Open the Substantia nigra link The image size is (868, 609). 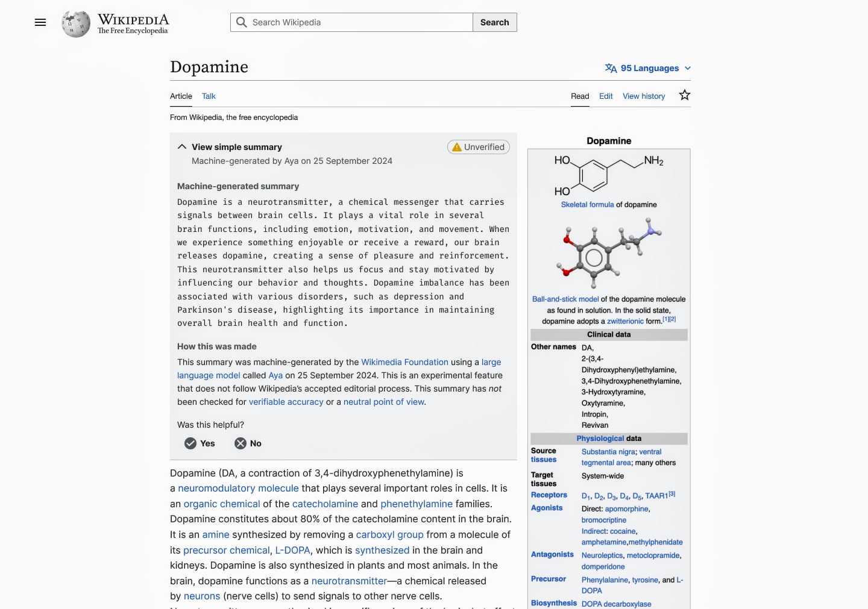click(x=608, y=452)
